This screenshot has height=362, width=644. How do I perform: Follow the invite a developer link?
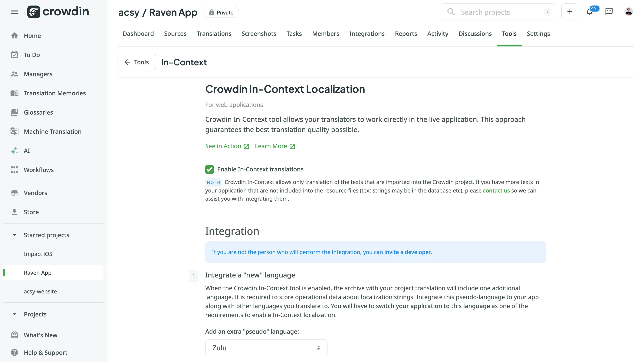(x=407, y=252)
